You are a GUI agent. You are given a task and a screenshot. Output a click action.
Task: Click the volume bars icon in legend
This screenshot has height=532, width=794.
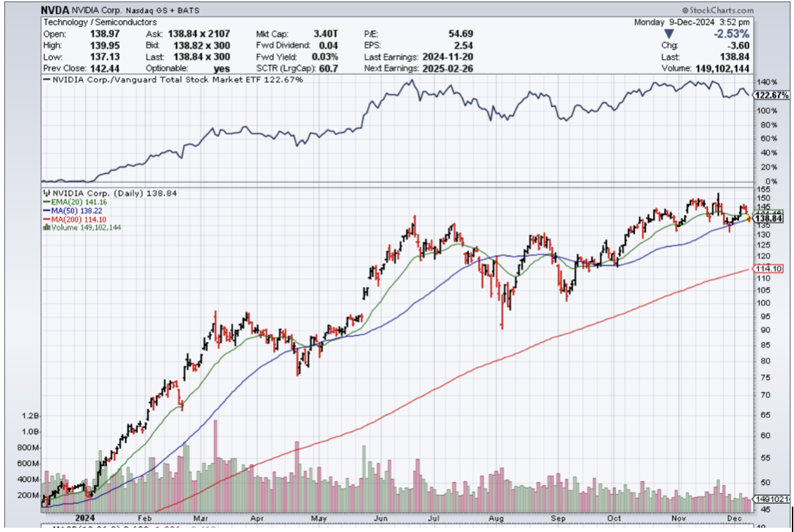pyautogui.click(x=46, y=227)
